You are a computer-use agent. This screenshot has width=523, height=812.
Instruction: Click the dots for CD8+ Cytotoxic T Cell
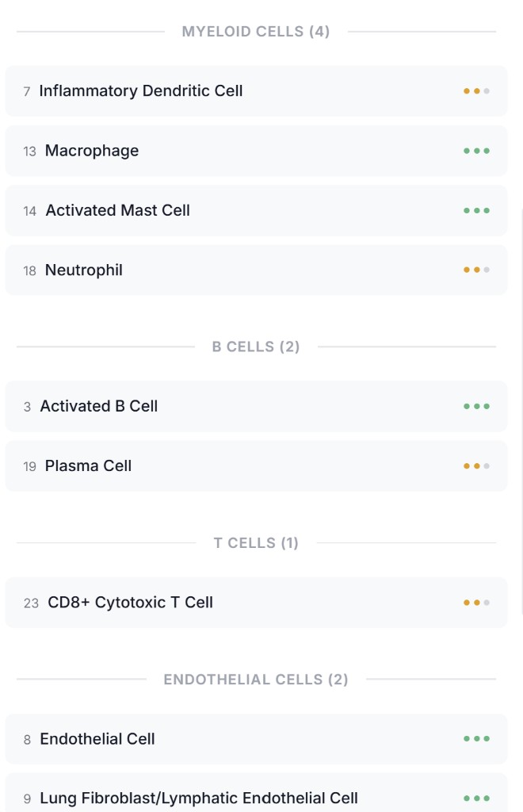tap(476, 602)
